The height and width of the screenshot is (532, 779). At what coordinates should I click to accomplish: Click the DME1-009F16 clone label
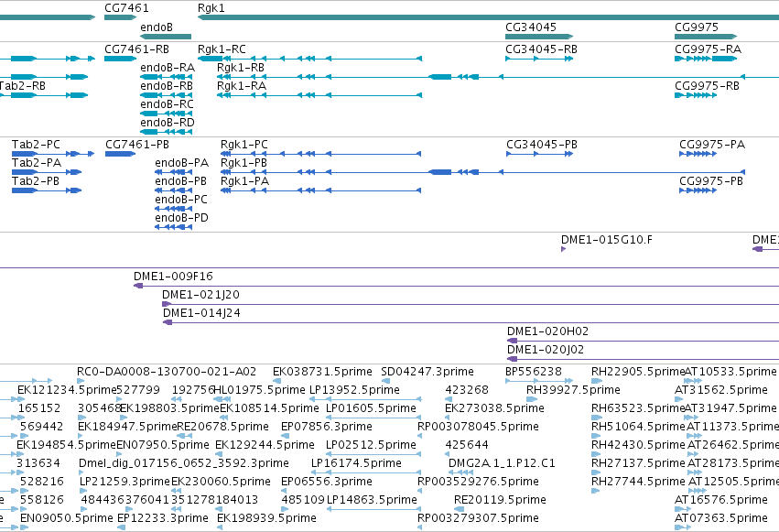click(x=173, y=277)
